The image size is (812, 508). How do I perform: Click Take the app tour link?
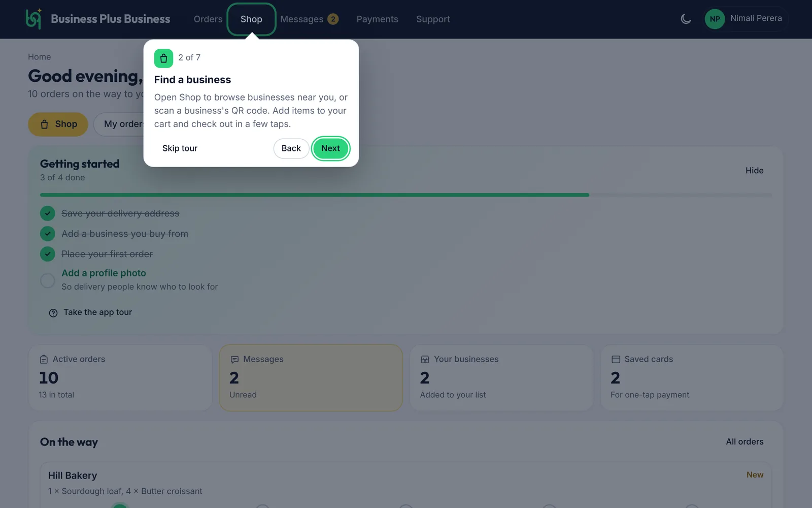[97, 312]
